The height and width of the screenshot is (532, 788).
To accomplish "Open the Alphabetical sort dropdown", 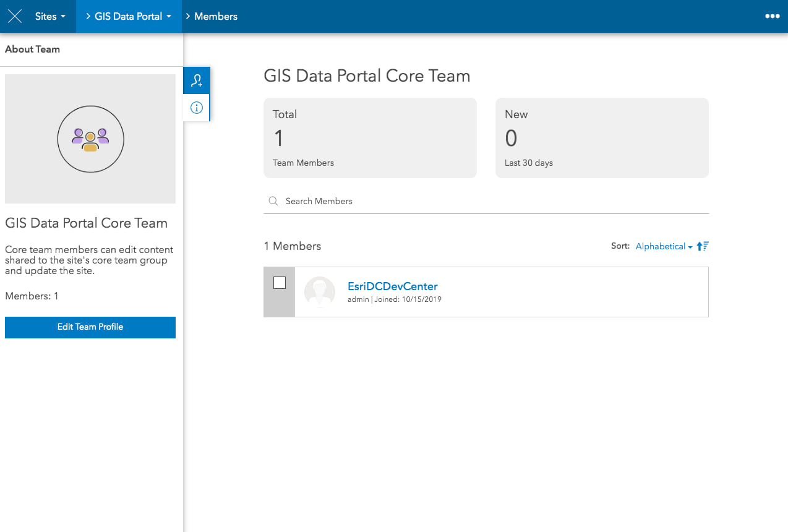I will 664,246.
